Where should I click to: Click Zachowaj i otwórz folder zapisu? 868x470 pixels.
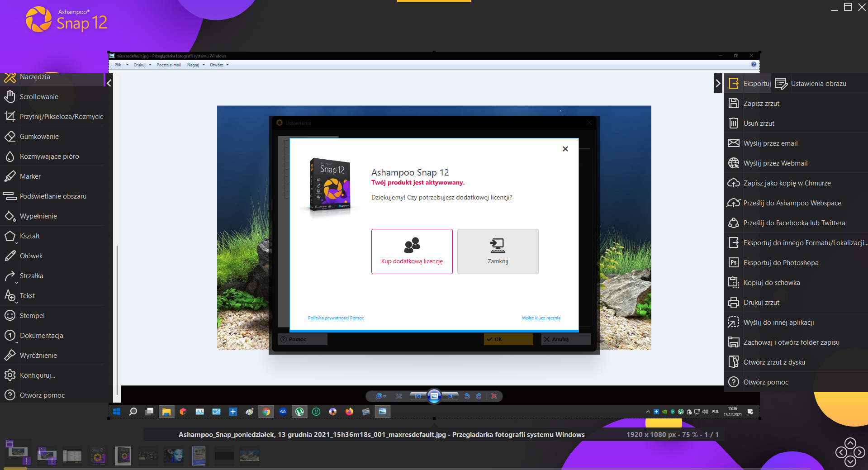(796, 342)
